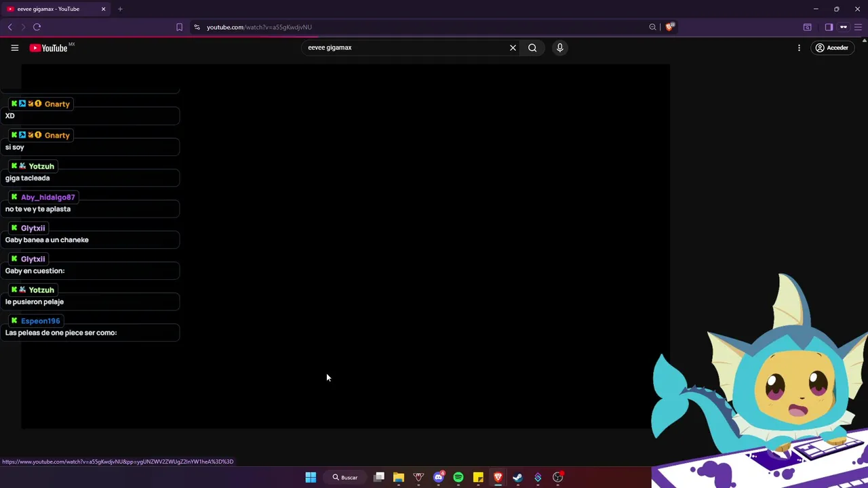
Task: Switch to Brave on the taskbar
Action: (498, 477)
